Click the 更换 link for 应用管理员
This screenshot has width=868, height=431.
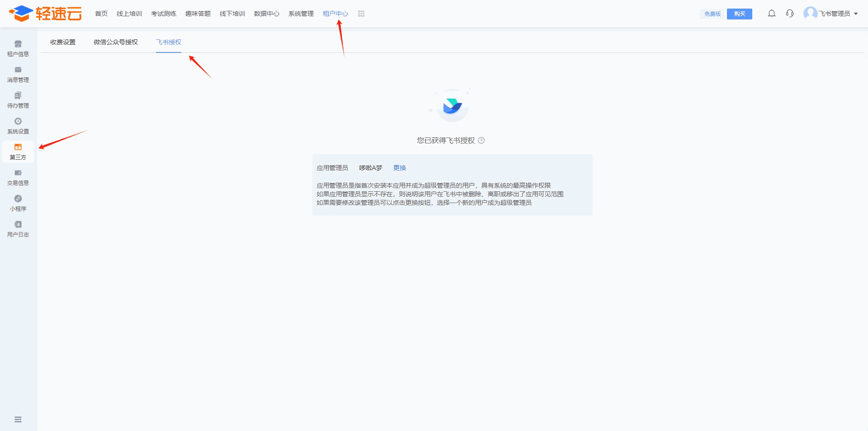[x=399, y=168]
